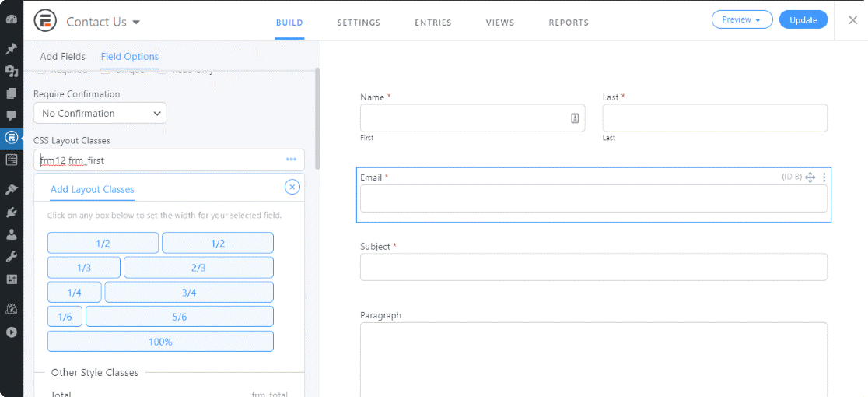Screen dimensions: 868x397
Task: Open Posts pin icon in sidebar
Action: click(x=11, y=49)
